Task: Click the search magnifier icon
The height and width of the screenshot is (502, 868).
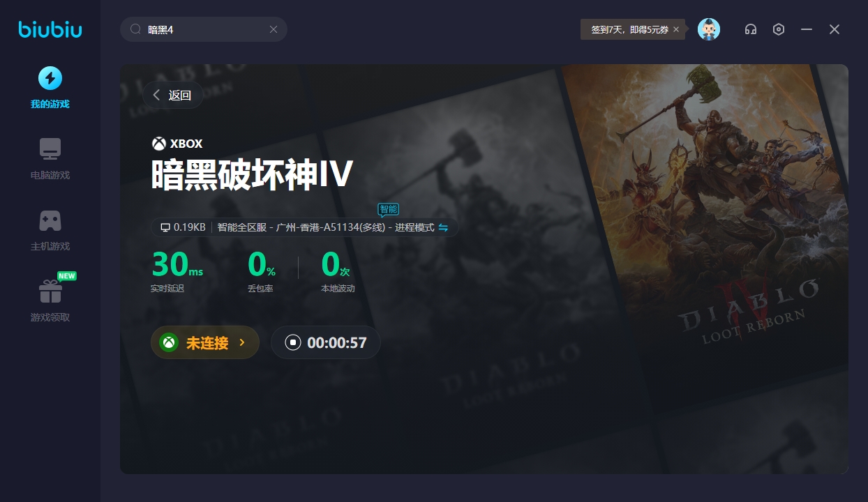Action: [136, 29]
